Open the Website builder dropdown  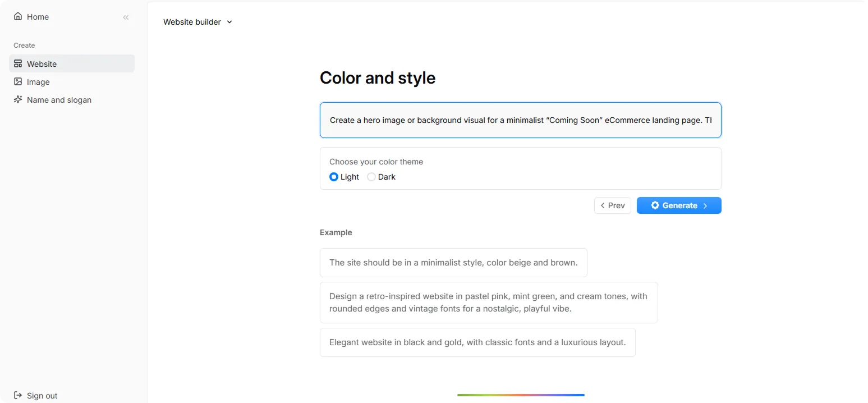198,22
